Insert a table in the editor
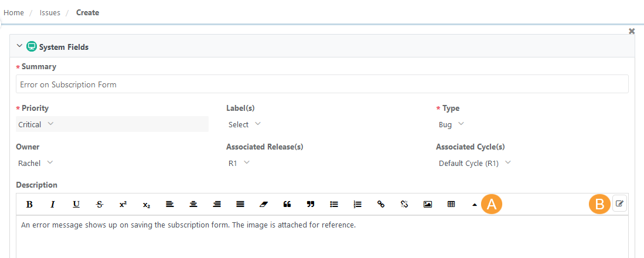Image resolution: width=644 pixels, height=258 pixels. (451, 204)
